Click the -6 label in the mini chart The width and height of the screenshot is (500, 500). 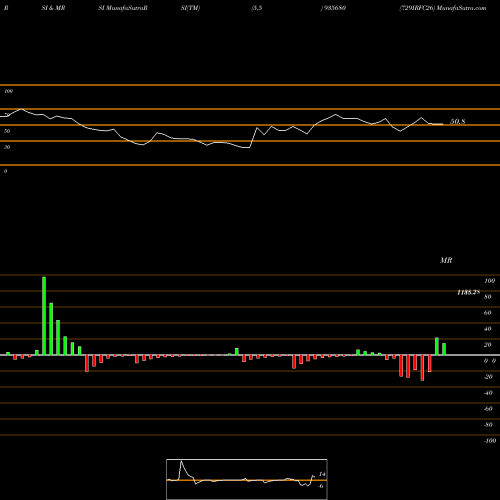coord(320,486)
